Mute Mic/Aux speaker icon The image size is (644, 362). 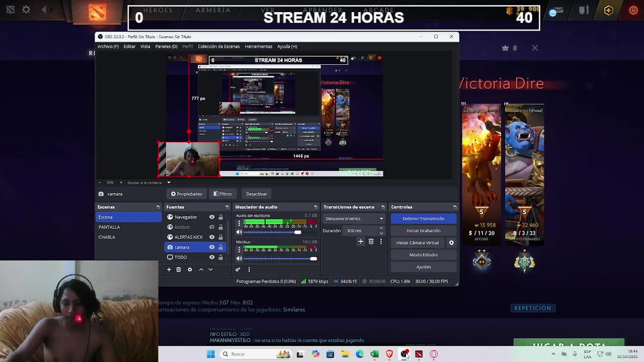pyautogui.click(x=239, y=258)
